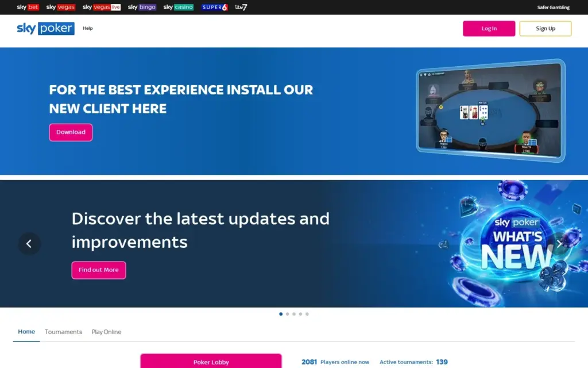This screenshot has width=588, height=368.
Task: Switch to the Play Online tab
Action: 106,332
